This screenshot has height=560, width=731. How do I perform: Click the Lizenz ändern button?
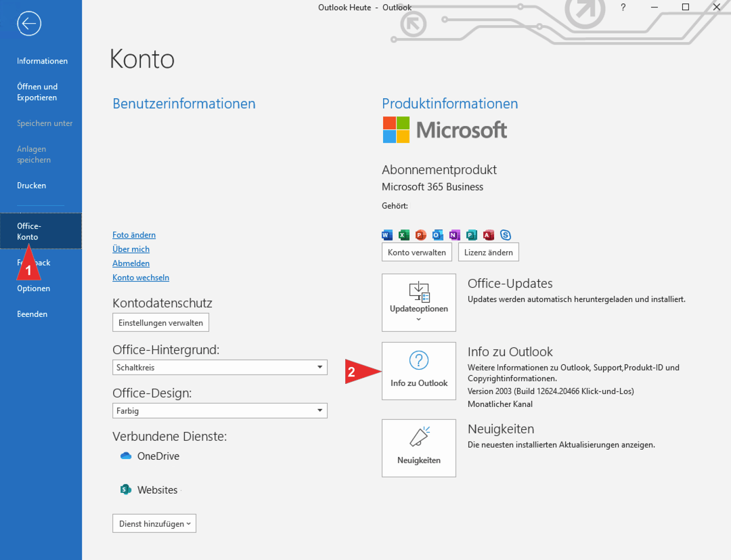pyautogui.click(x=488, y=251)
